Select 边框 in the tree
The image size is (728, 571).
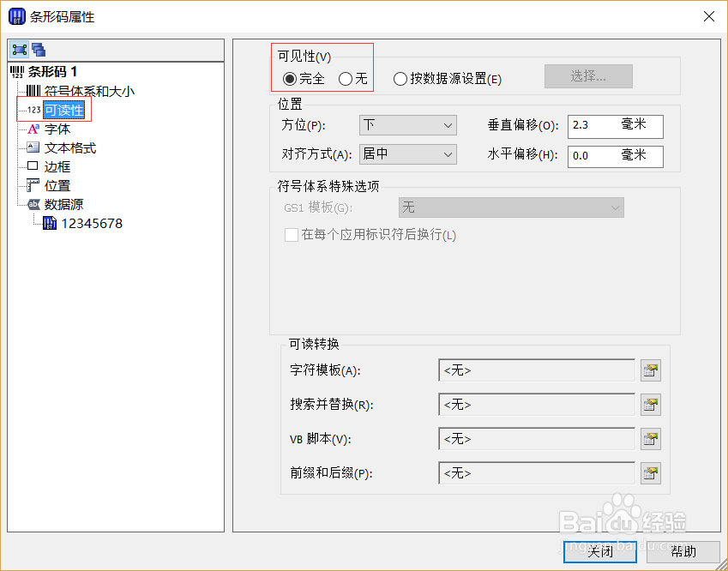(57, 166)
